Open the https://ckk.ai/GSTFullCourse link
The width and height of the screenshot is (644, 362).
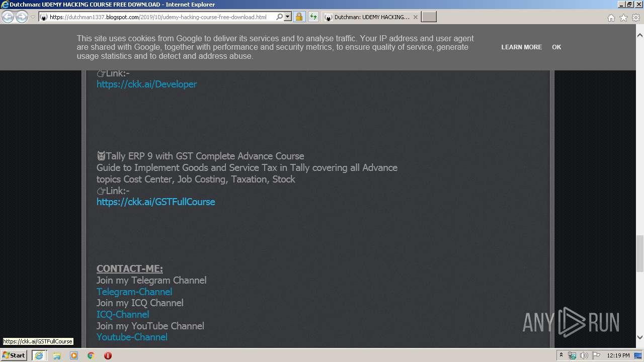click(x=155, y=202)
